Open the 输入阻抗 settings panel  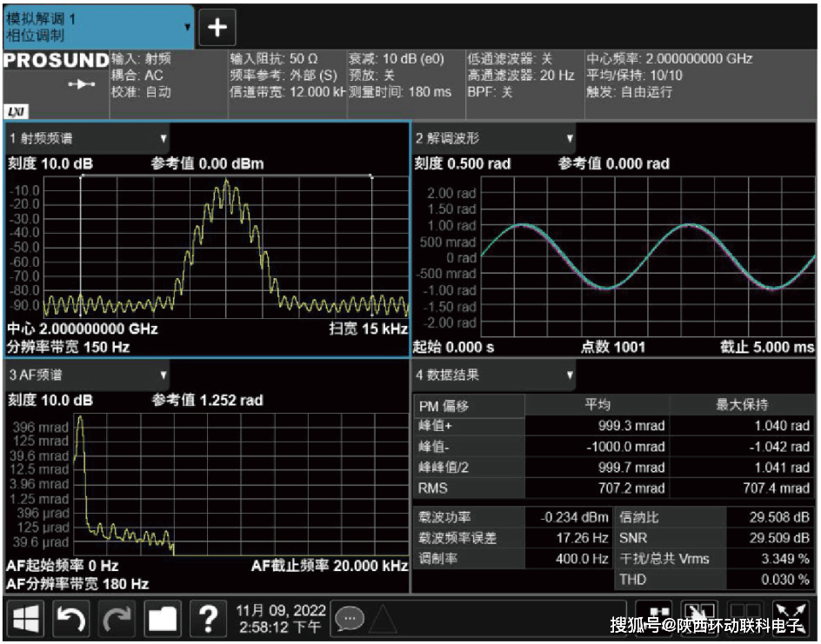tap(286, 75)
